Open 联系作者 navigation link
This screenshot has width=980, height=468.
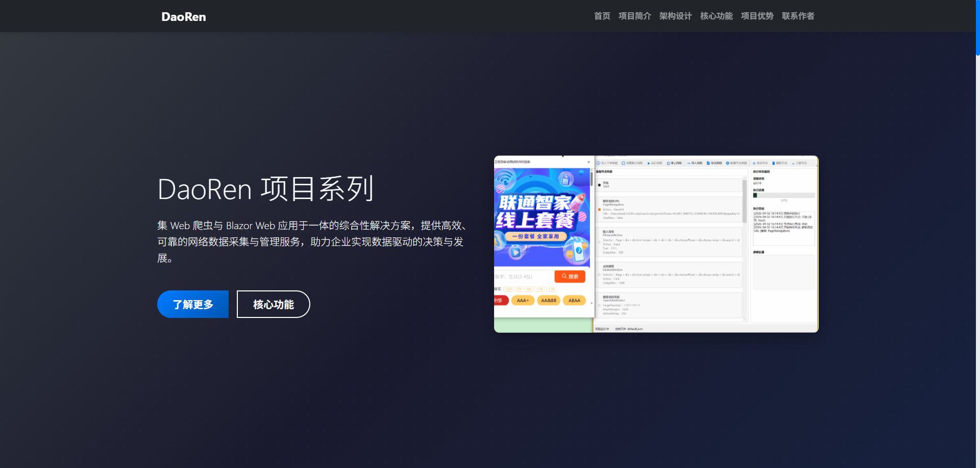pyautogui.click(x=798, y=16)
